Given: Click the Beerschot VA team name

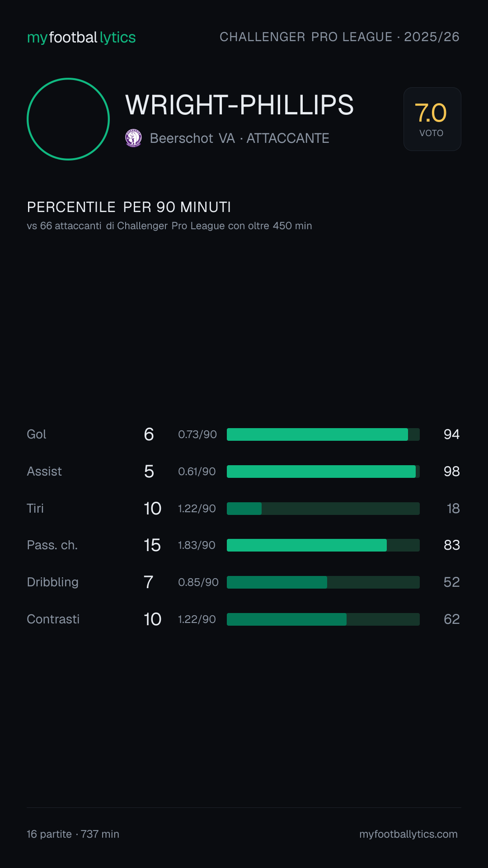Looking at the screenshot, I should pos(192,138).
